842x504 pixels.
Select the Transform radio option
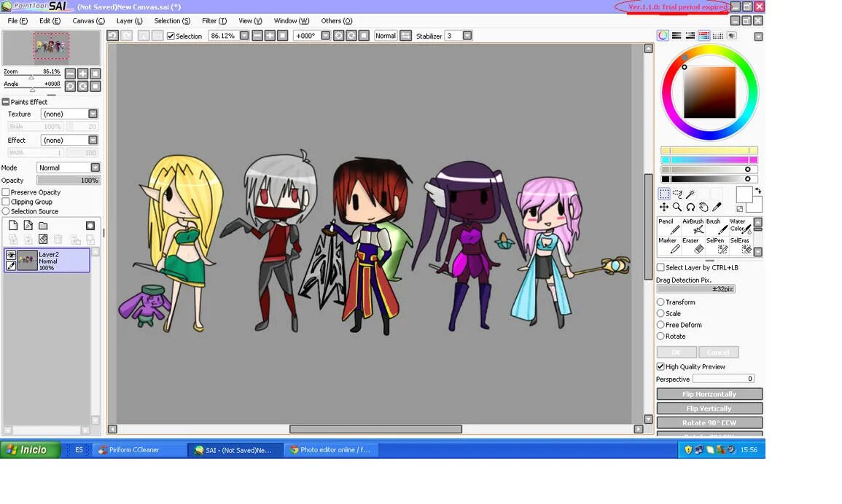660,302
